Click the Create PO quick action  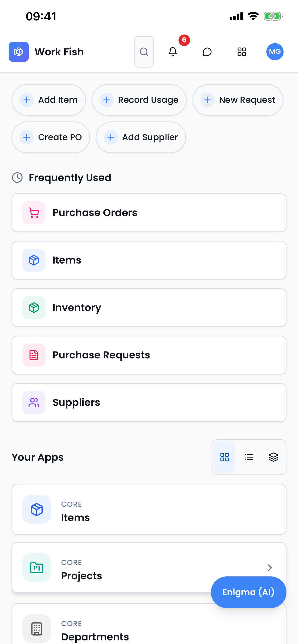tap(51, 137)
